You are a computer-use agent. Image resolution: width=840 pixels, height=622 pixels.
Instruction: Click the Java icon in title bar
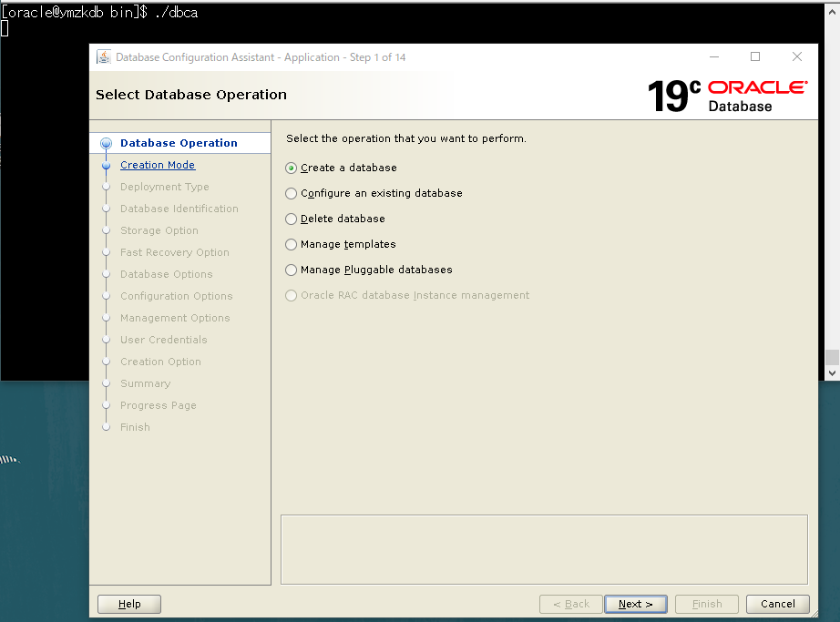coord(103,56)
